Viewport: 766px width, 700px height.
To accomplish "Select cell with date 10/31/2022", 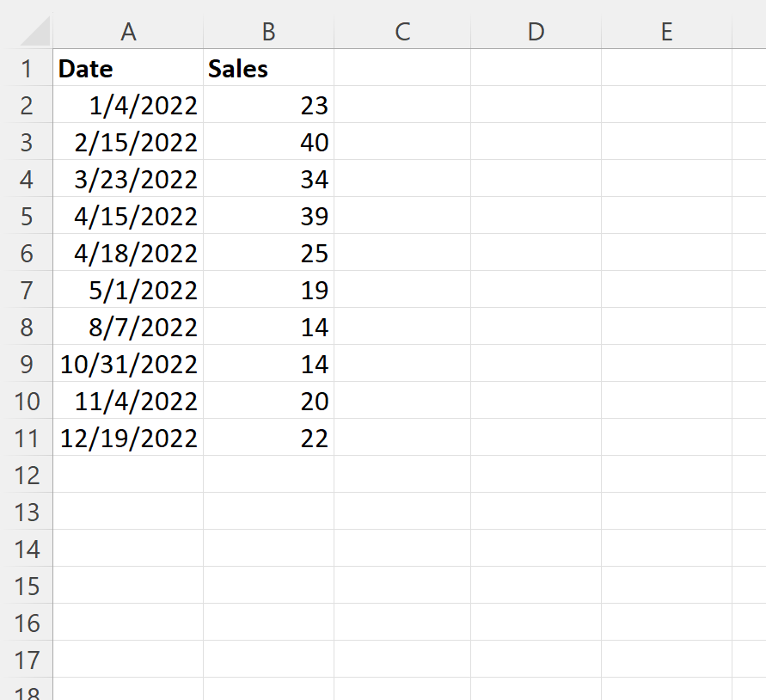I will 128,364.
